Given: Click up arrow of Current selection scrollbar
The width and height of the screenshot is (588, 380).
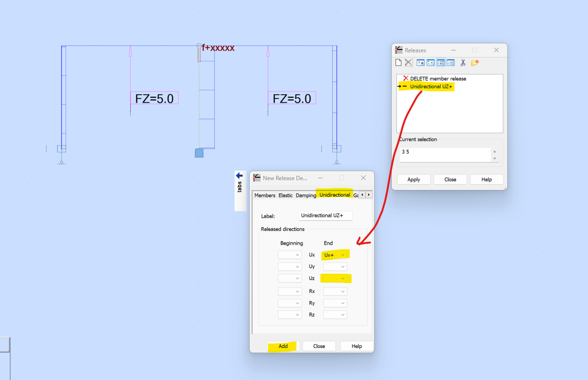Looking at the screenshot, I should click(x=495, y=151).
